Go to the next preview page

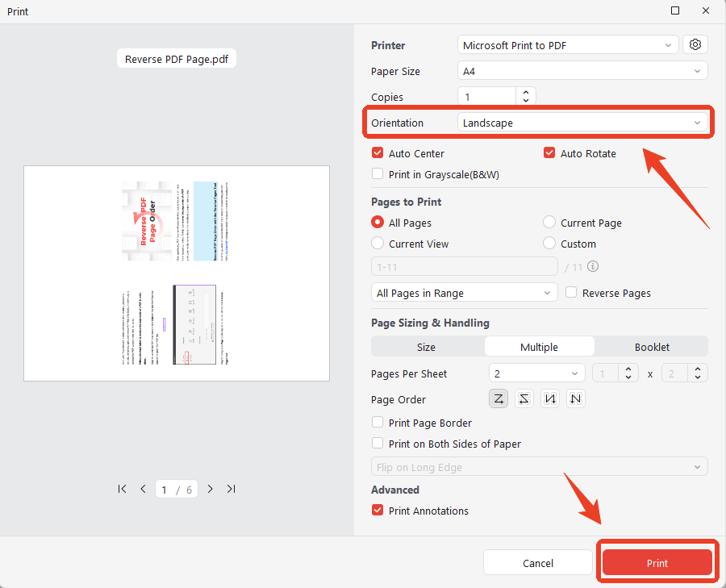pos(211,489)
